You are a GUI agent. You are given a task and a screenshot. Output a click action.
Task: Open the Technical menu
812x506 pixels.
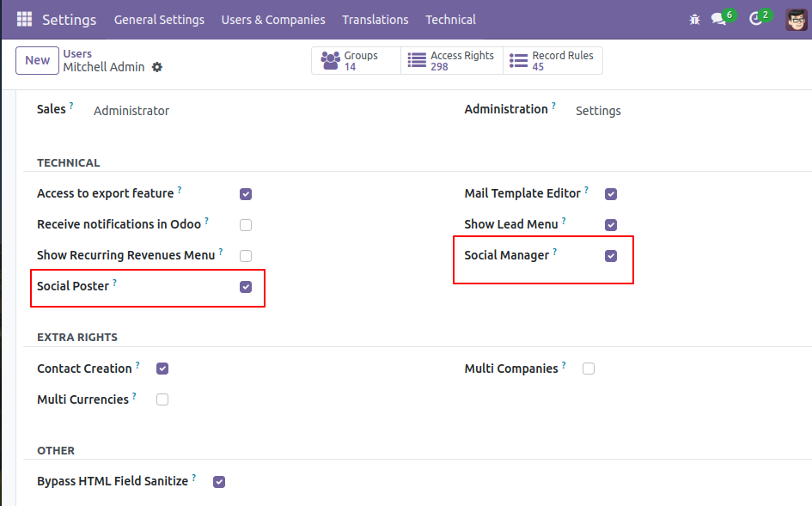pyautogui.click(x=450, y=20)
